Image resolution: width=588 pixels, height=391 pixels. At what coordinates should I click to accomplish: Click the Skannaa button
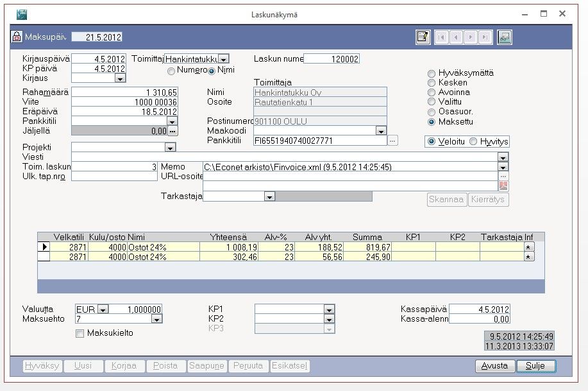click(447, 200)
